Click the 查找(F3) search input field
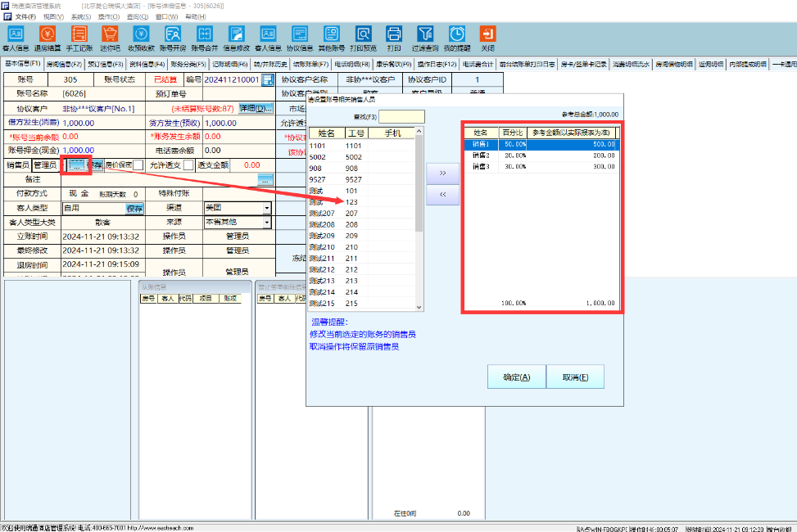The width and height of the screenshot is (797, 532). (401, 117)
